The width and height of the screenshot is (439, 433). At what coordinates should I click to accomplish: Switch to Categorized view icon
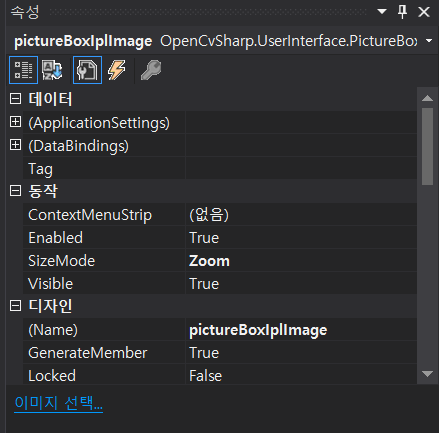point(23,70)
